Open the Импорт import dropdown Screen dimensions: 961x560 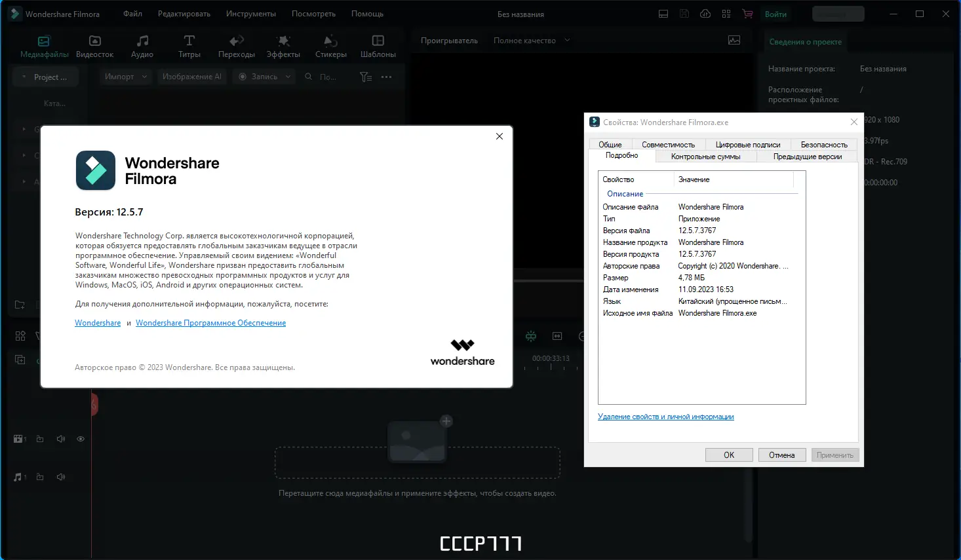pos(125,77)
